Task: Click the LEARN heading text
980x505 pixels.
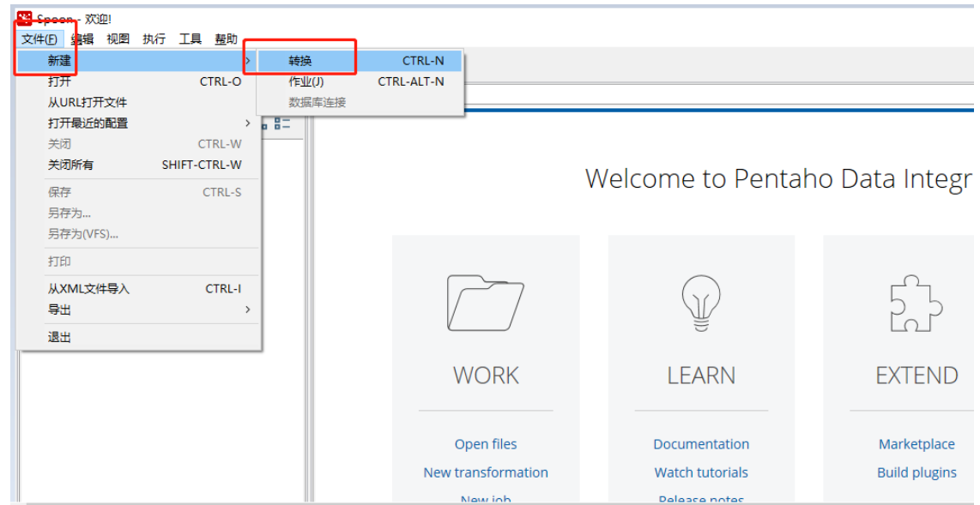Action: 701,376
